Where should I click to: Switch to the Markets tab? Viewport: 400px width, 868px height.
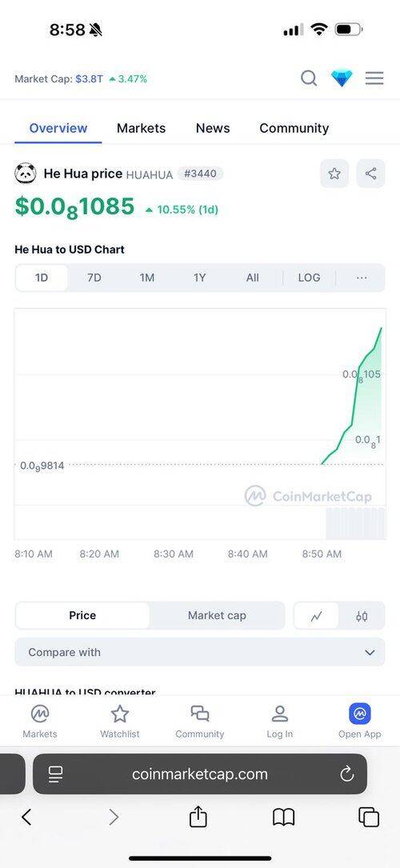(141, 128)
